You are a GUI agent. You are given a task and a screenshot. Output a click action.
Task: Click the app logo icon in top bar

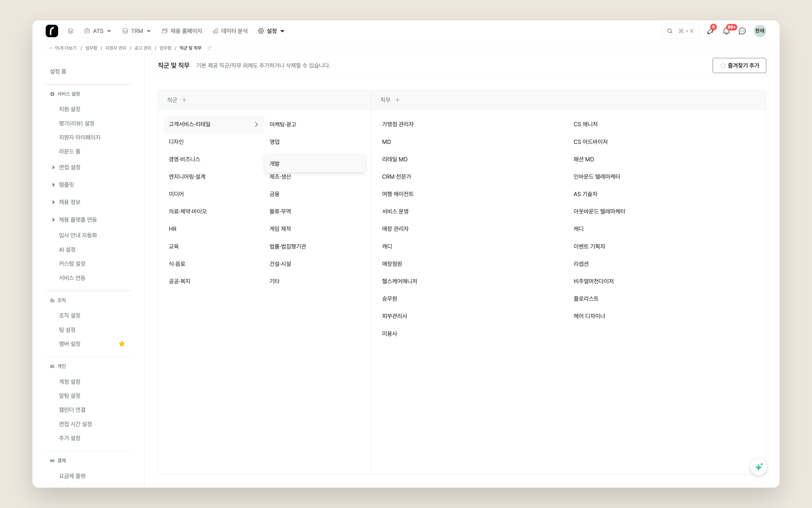click(x=52, y=31)
